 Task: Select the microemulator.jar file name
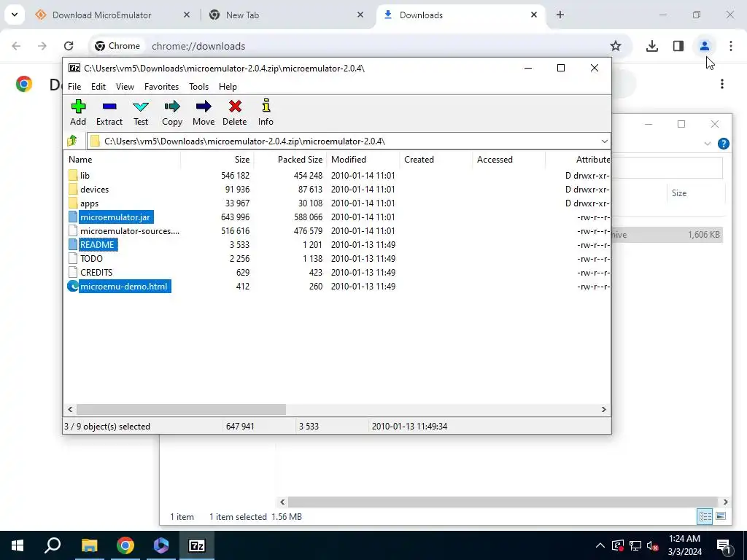(x=115, y=217)
